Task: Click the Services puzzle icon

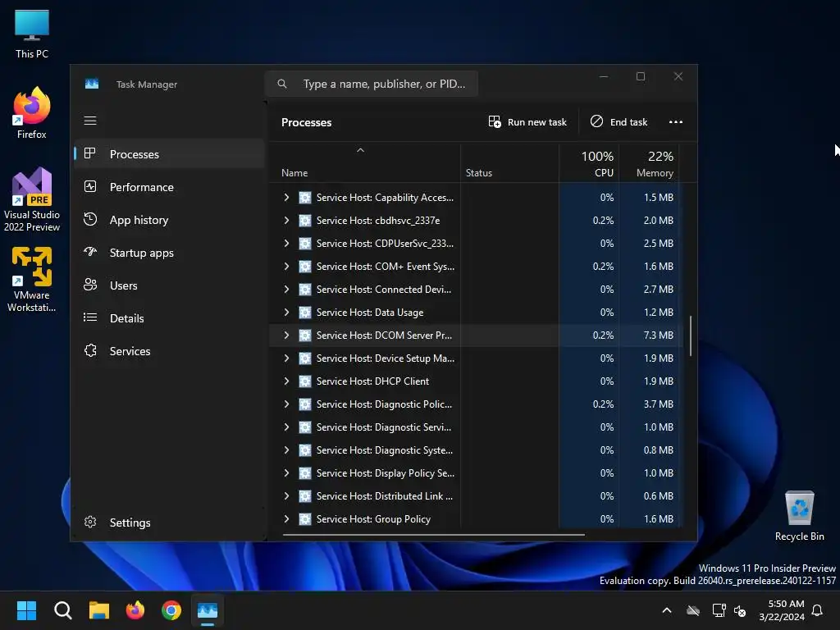Action: pyautogui.click(x=90, y=350)
